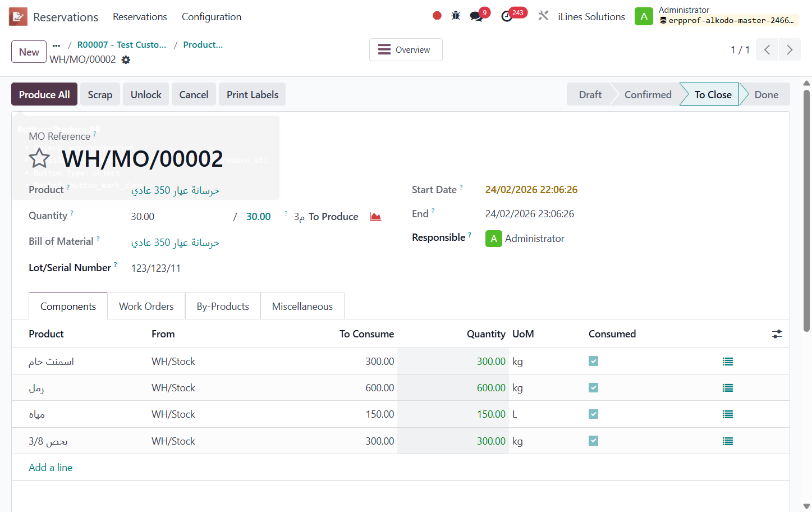Toggle Consumed checkbox for اسمنت خام
Viewport: 812px width, 512px height.
[593, 361]
